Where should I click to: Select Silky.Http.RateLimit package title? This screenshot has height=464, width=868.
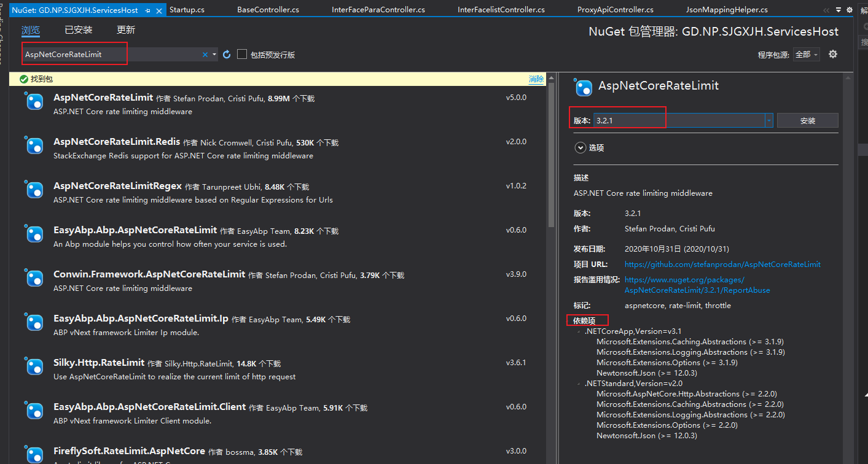(x=99, y=362)
